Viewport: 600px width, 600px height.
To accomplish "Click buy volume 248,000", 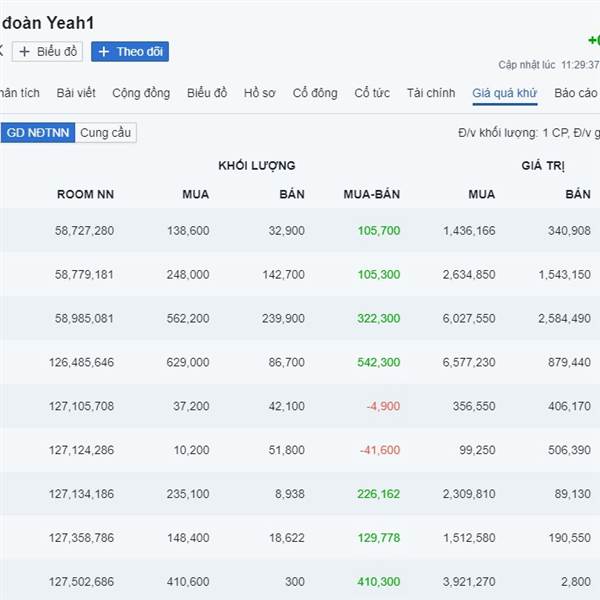I will coord(188,274).
